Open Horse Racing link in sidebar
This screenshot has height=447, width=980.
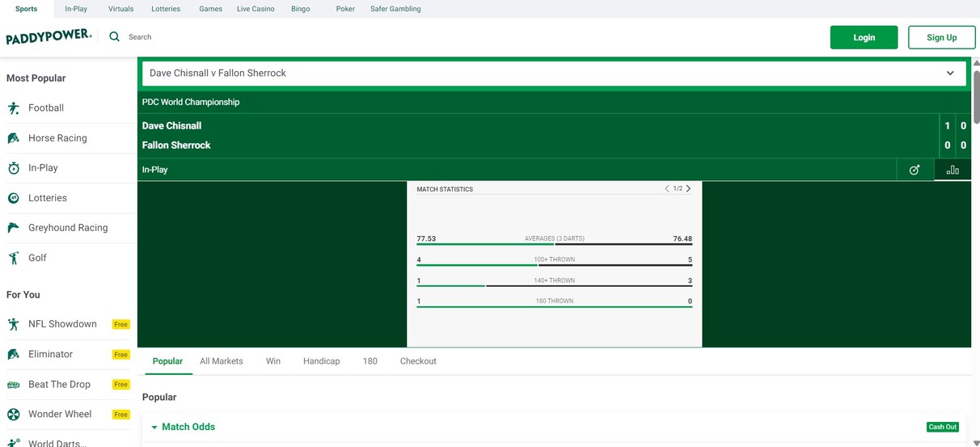[57, 138]
